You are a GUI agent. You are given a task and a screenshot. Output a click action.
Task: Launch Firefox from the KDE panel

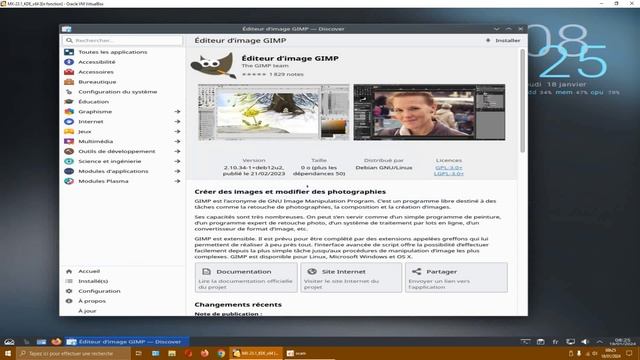pos(56,341)
